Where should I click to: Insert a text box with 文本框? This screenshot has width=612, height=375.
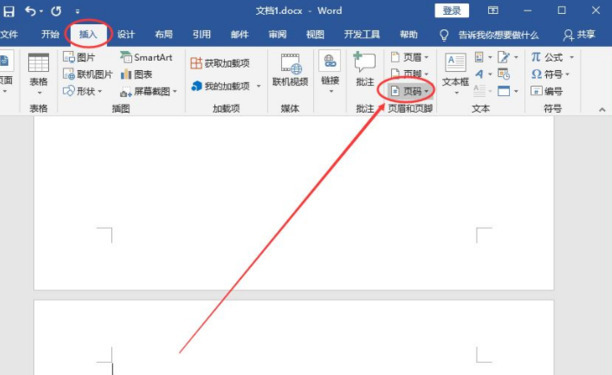click(455, 74)
